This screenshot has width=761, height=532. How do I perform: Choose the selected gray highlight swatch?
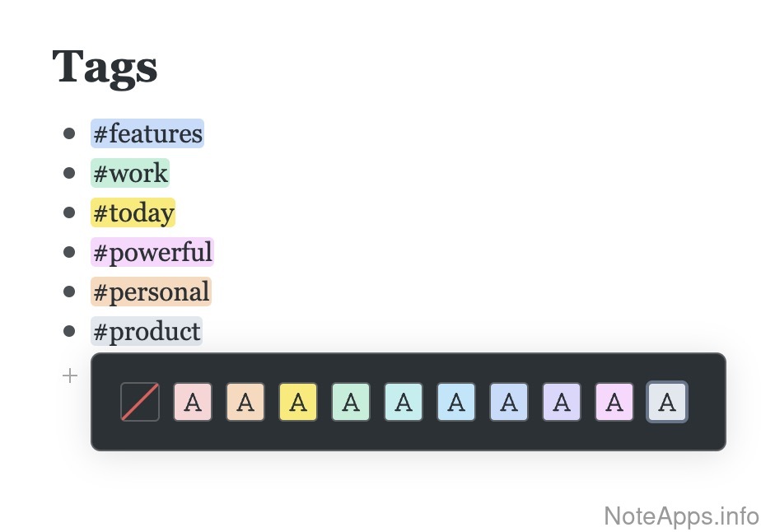coord(667,402)
